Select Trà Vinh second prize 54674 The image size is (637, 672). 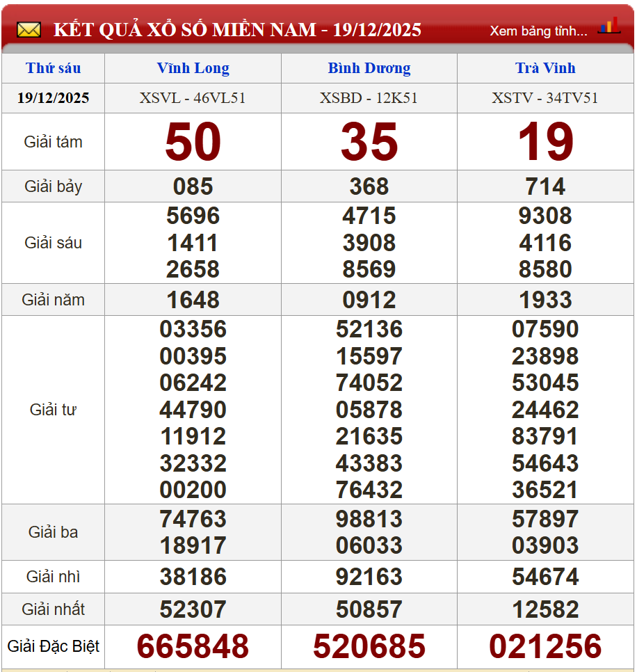pos(545,577)
